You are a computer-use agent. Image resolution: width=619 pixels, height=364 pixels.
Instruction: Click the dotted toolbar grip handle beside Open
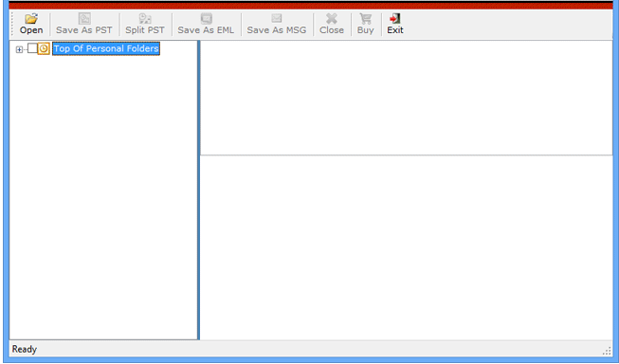[13, 24]
